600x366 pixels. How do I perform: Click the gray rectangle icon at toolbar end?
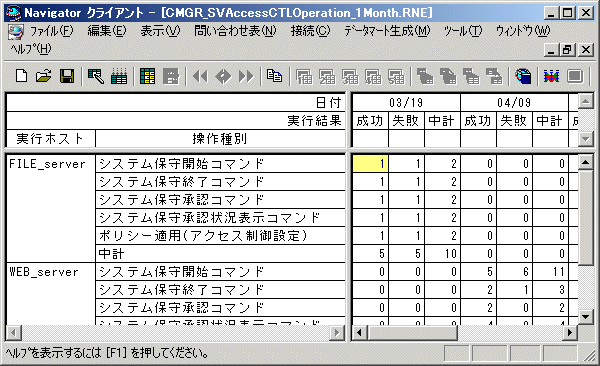[575, 76]
